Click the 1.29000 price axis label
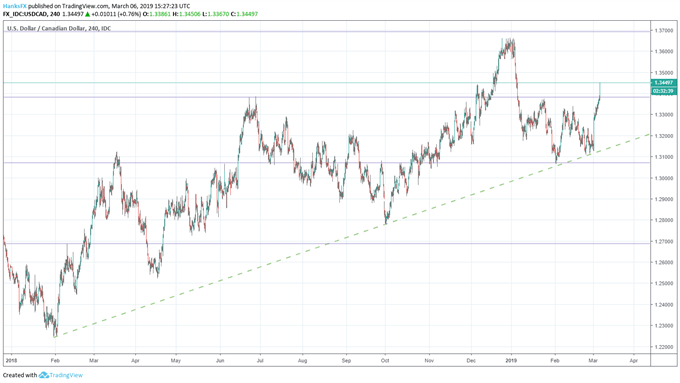 [664, 199]
